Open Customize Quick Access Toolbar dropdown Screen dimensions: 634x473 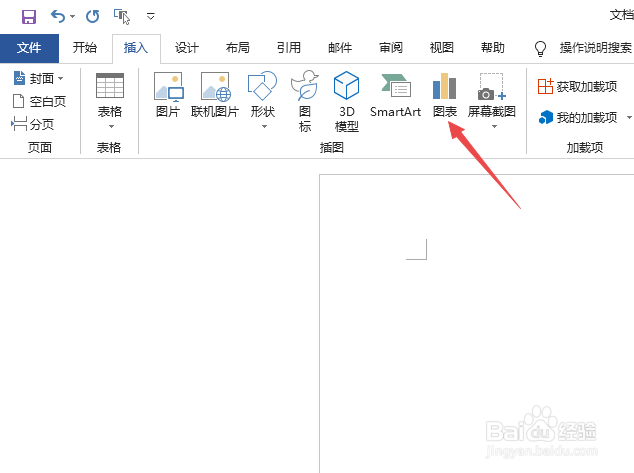151,17
